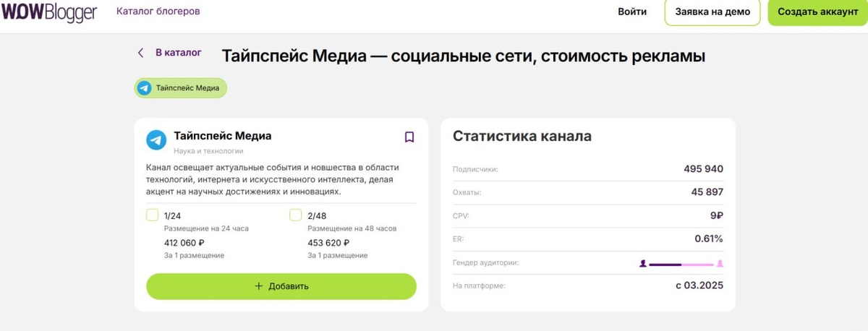Click the Тайпспейс Медиа card title
The width and height of the screenshot is (868, 331).
pos(223,136)
